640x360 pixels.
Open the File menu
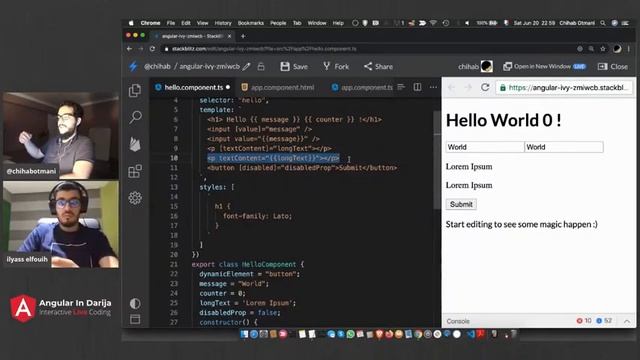point(171,23)
